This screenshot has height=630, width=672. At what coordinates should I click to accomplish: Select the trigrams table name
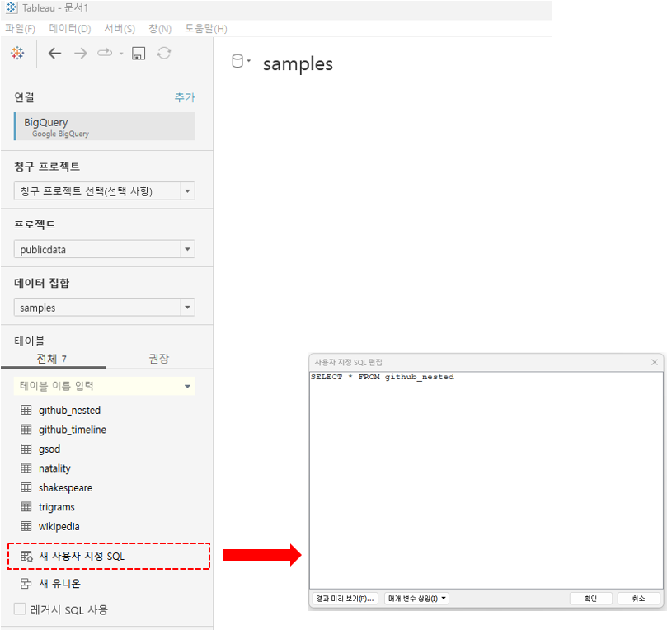57,507
